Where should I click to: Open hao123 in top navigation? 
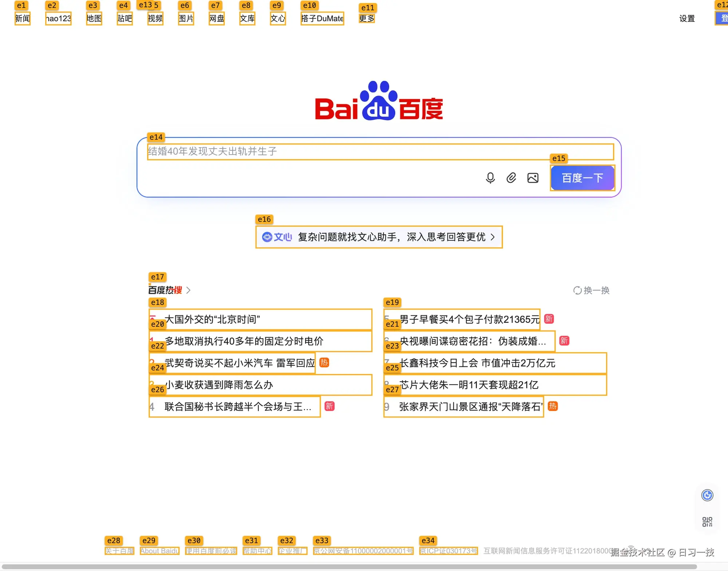click(58, 18)
